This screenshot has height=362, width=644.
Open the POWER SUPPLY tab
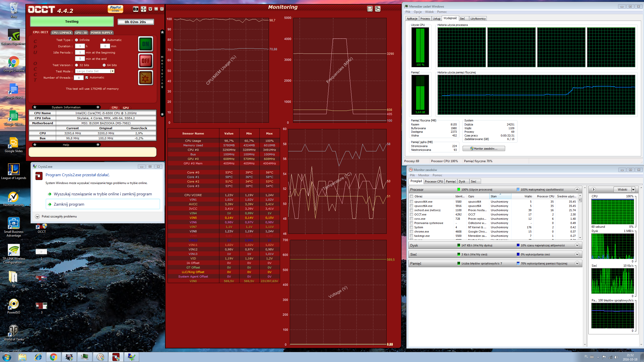pyautogui.click(x=102, y=33)
